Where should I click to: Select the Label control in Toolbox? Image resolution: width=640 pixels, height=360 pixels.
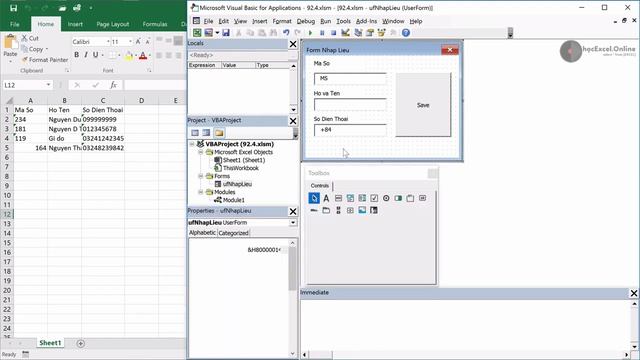pyautogui.click(x=326, y=198)
